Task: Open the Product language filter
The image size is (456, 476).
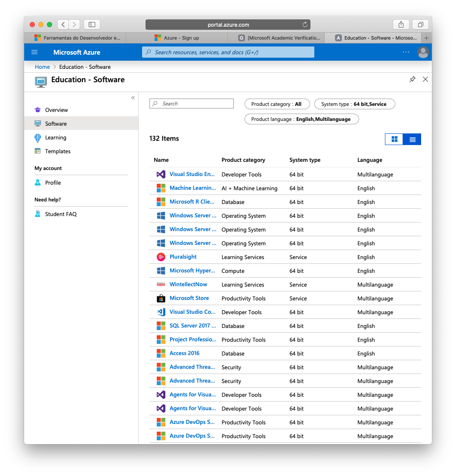Action: point(302,119)
